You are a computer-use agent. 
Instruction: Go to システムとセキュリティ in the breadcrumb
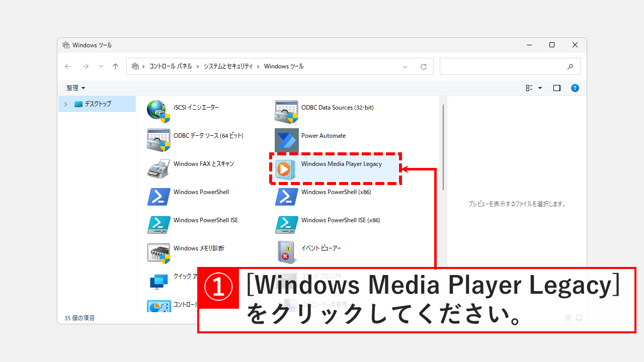(x=227, y=66)
